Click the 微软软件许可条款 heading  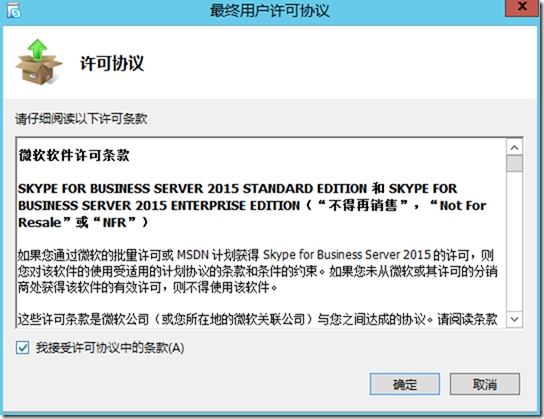point(74,155)
